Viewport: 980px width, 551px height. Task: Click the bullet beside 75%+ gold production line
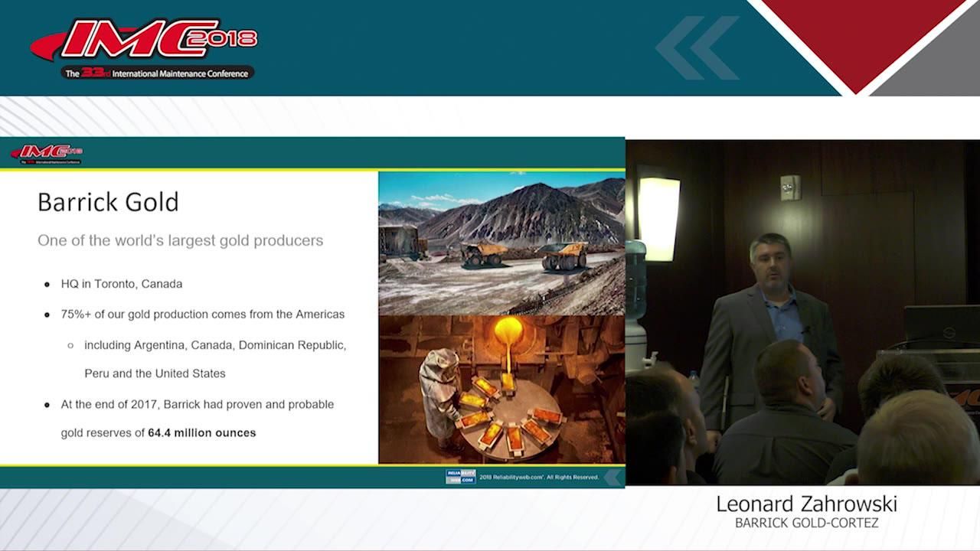pos(47,314)
